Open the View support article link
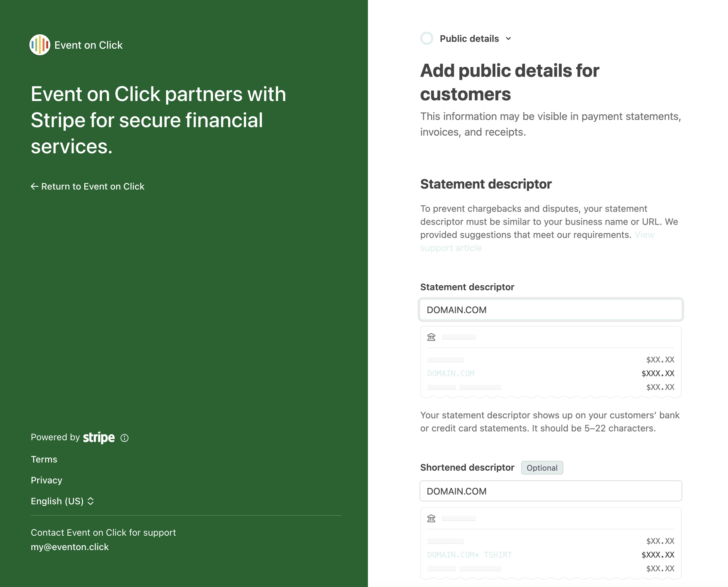Image resolution: width=728 pixels, height=587 pixels. (451, 248)
